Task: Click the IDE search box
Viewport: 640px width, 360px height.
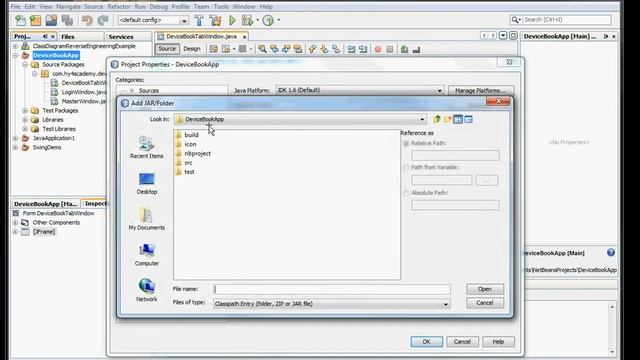Action: (x=560, y=20)
